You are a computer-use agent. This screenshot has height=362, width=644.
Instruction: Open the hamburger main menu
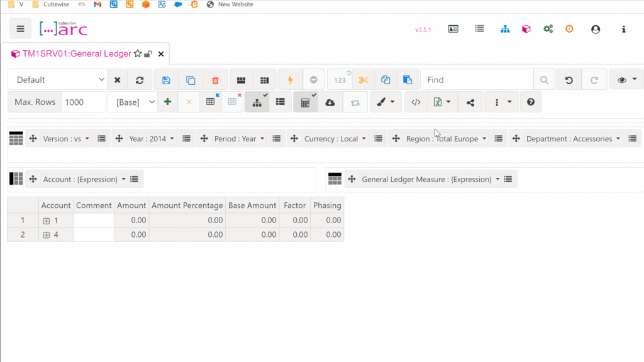point(21,29)
